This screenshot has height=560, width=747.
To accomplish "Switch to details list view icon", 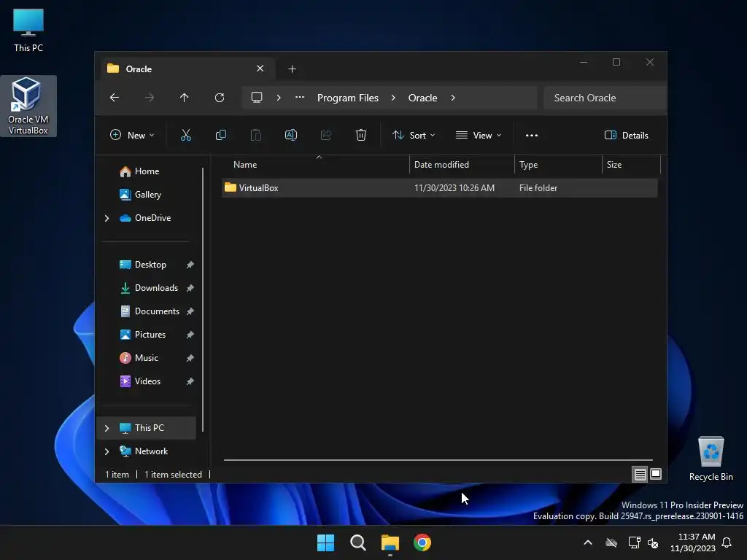I will pyautogui.click(x=640, y=474).
